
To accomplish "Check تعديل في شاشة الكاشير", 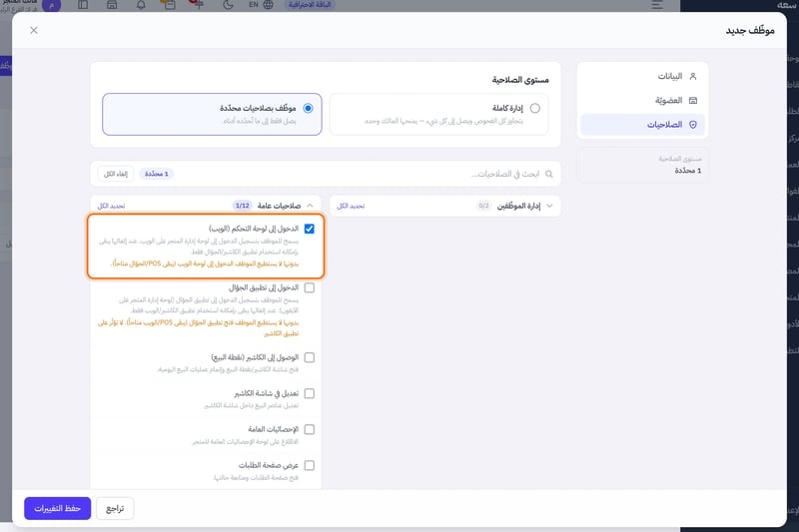I will (x=310, y=393).
